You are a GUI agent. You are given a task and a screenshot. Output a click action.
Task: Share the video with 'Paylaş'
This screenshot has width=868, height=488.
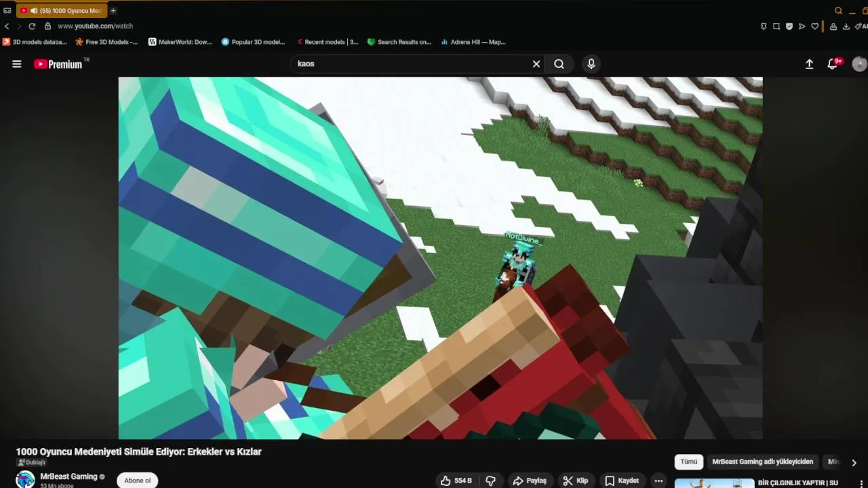[530, 481]
